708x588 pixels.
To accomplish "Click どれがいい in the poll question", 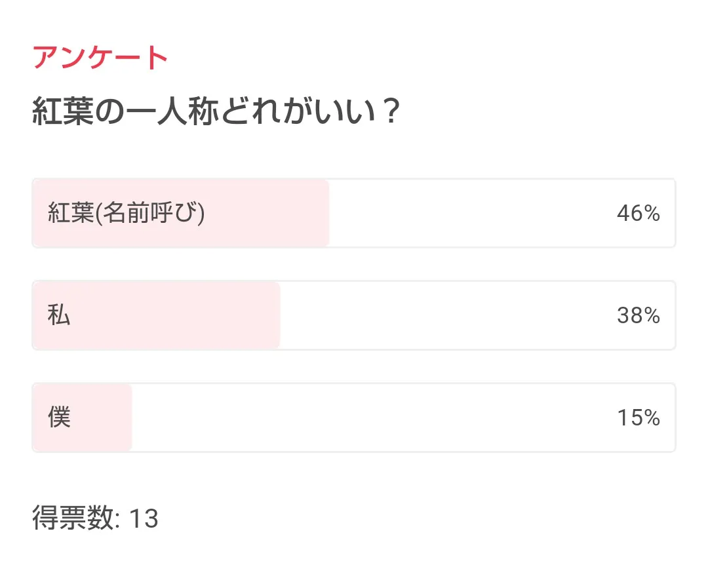I will (296, 113).
